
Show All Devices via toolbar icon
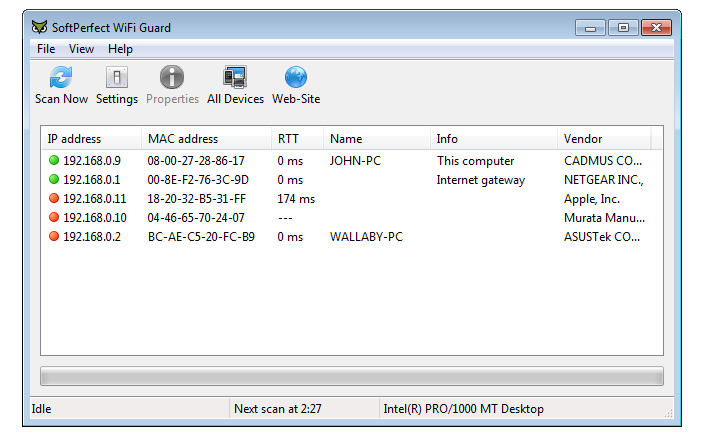coord(235,77)
